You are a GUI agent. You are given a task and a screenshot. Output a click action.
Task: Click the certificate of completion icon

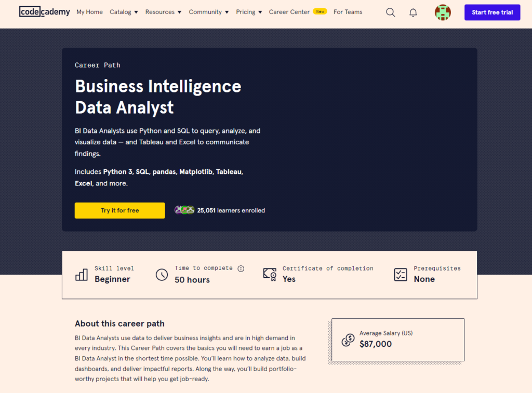pyautogui.click(x=270, y=274)
